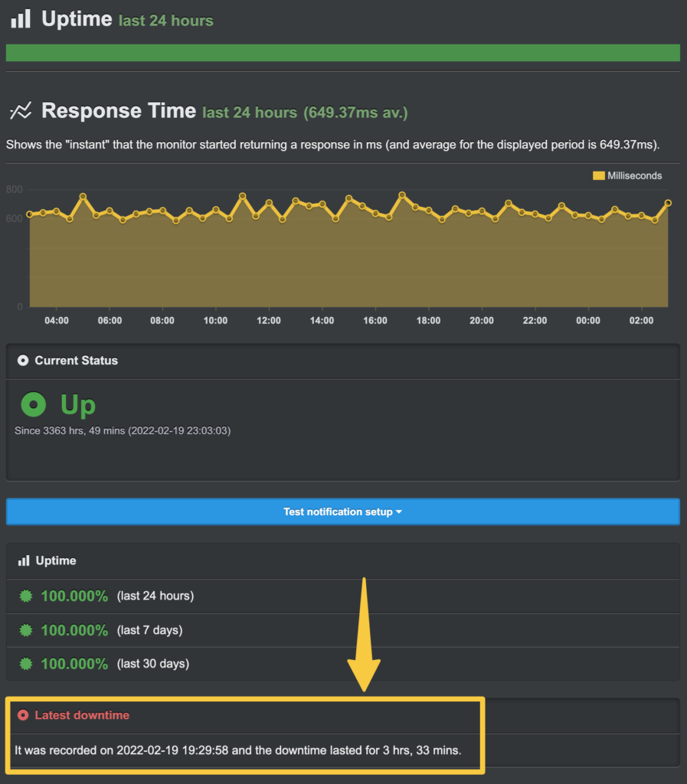This screenshot has width=687, height=784.
Task: Click the green 24-hour uptime bar
Action: click(x=343, y=53)
